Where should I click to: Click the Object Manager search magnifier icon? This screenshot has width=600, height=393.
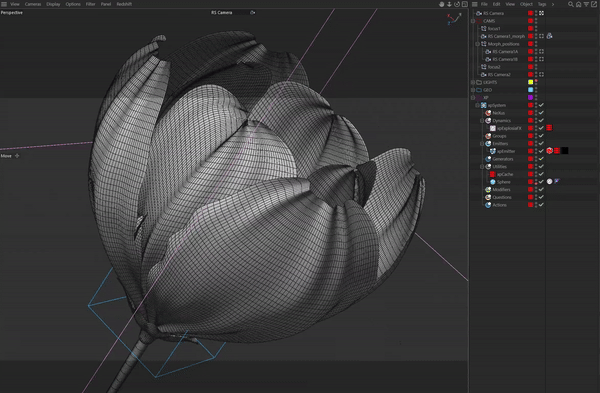click(571, 4)
